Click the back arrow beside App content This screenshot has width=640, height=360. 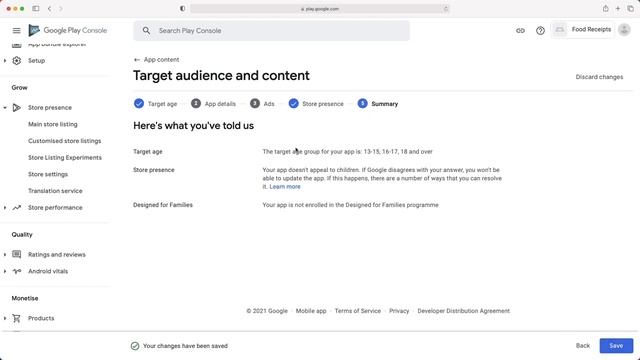pos(137,60)
